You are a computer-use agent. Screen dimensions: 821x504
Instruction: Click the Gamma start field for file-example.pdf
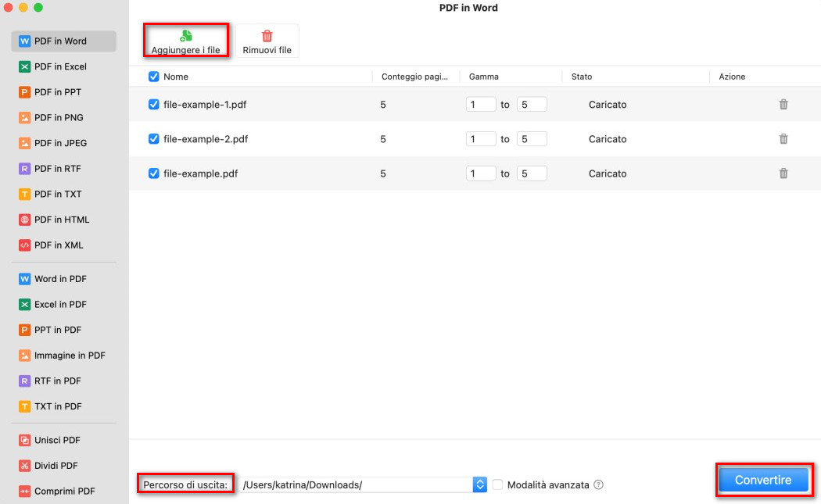click(x=481, y=173)
